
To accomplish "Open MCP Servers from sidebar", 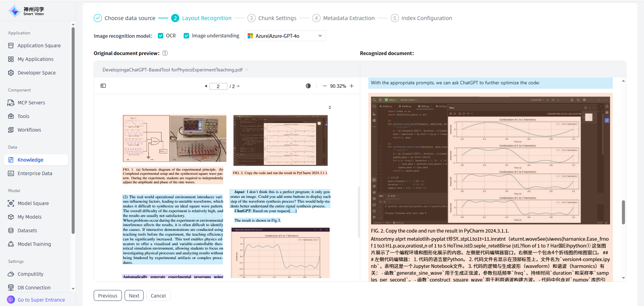I will click(x=31, y=103).
